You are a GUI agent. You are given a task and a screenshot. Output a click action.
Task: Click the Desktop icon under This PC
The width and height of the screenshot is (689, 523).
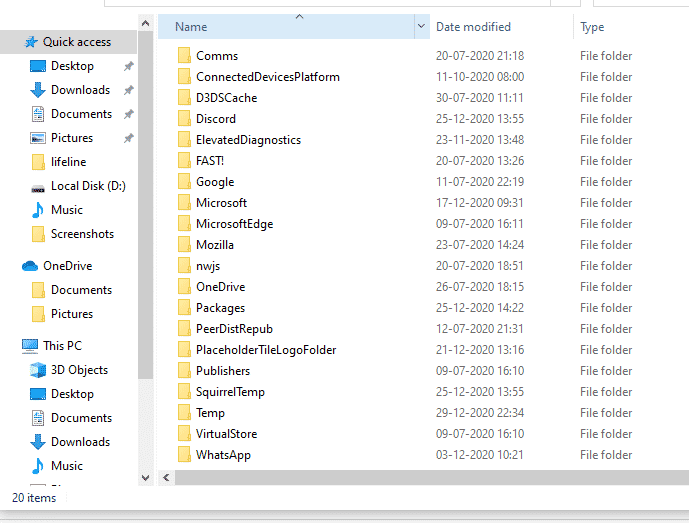point(38,394)
